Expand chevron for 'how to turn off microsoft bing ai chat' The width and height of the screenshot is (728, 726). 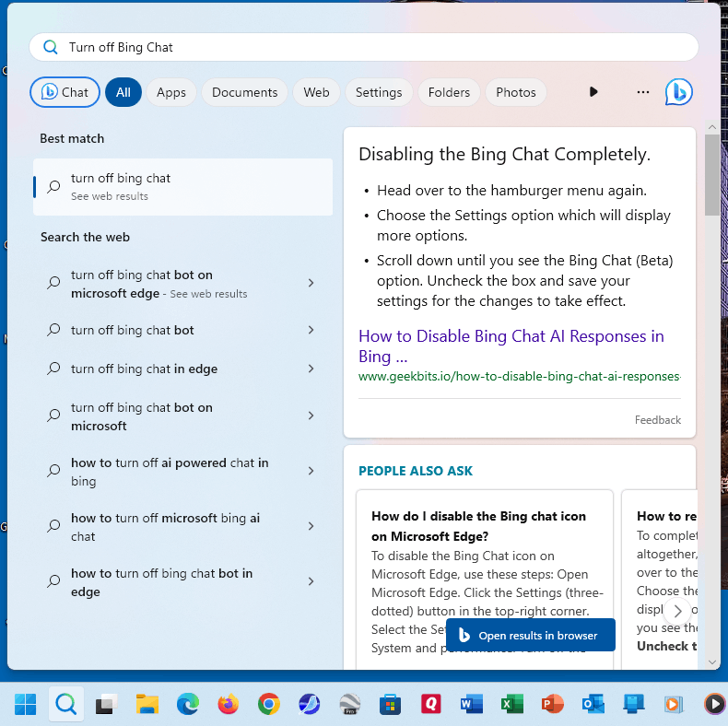tap(311, 526)
